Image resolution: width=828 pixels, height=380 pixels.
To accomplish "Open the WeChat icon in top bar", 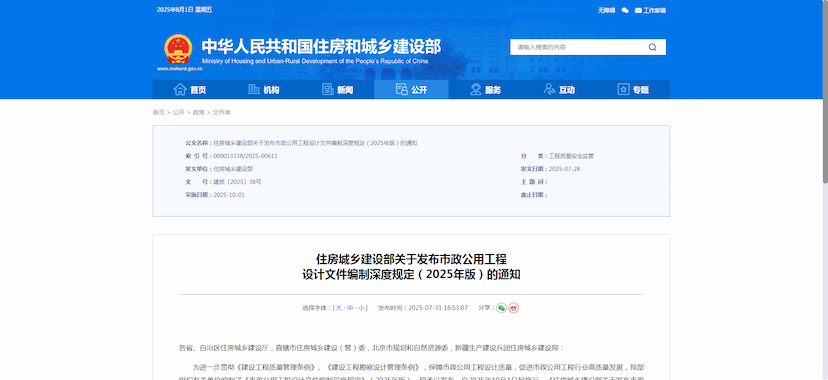I will (x=625, y=10).
